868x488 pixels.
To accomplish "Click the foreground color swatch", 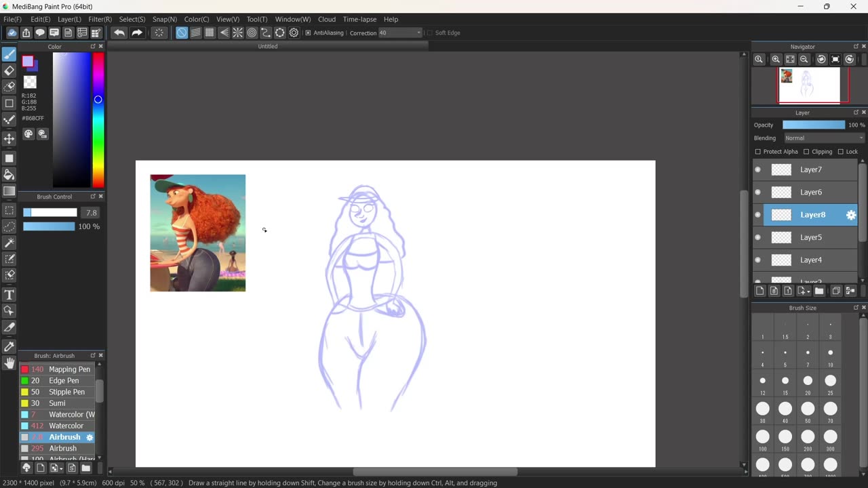I will tap(28, 62).
